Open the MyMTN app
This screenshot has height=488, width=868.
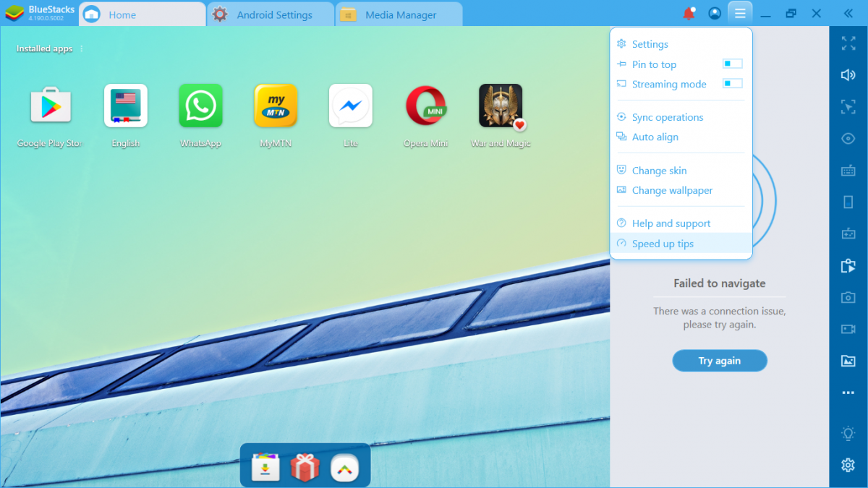[x=276, y=106]
